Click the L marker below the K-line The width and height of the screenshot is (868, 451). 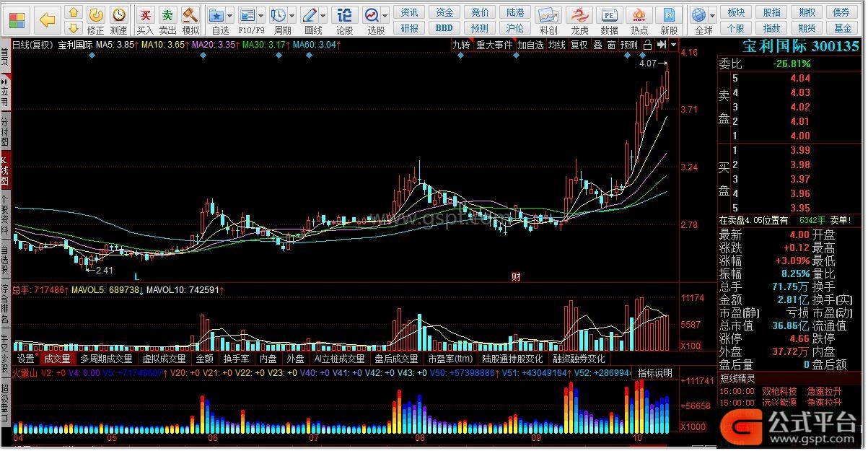point(136,276)
